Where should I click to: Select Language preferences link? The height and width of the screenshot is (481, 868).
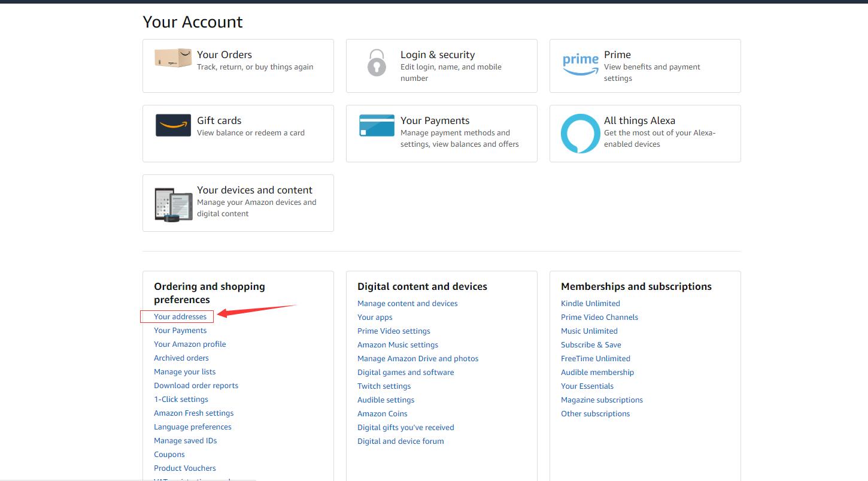pyautogui.click(x=192, y=426)
